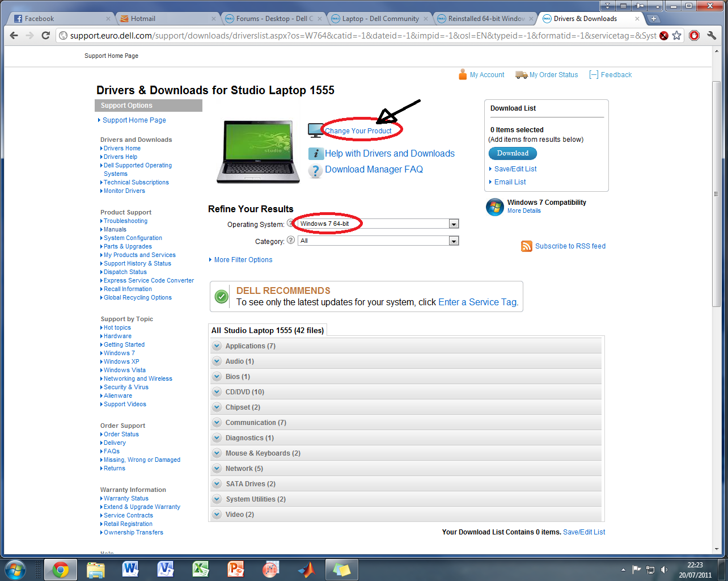
Task: Click the blue Download button
Action: click(x=513, y=153)
